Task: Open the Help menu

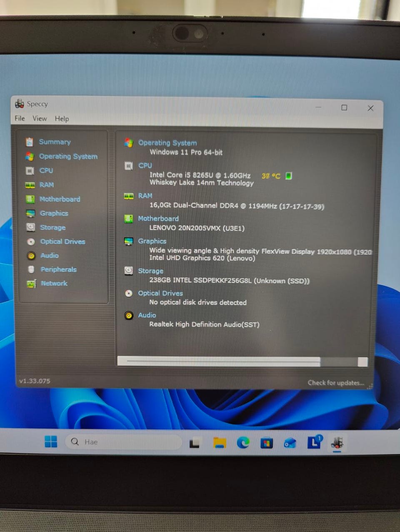Action: click(62, 119)
